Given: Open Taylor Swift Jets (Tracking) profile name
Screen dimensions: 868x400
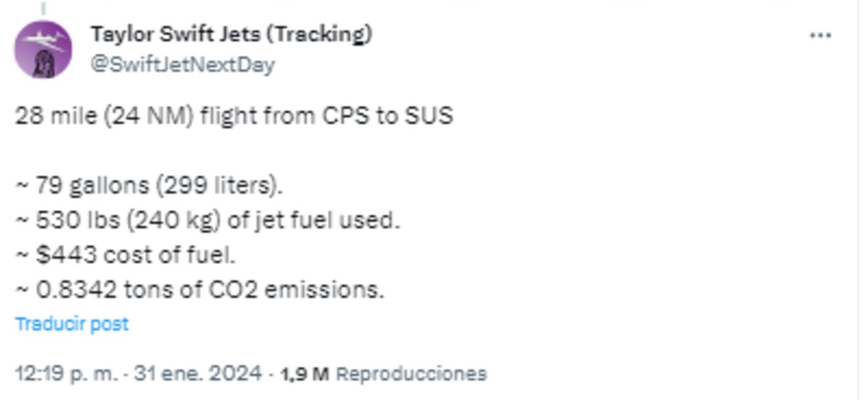Looking at the screenshot, I should click(231, 34).
